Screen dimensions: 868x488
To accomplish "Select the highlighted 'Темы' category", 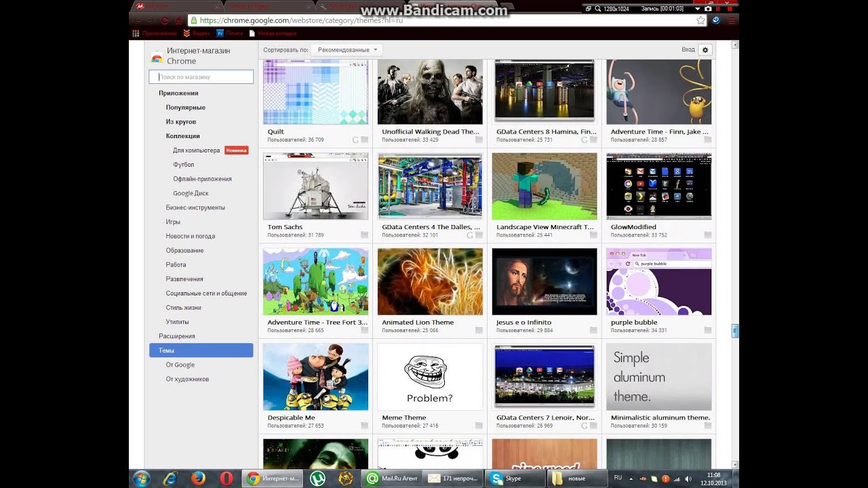I will pyautogui.click(x=201, y=350).
